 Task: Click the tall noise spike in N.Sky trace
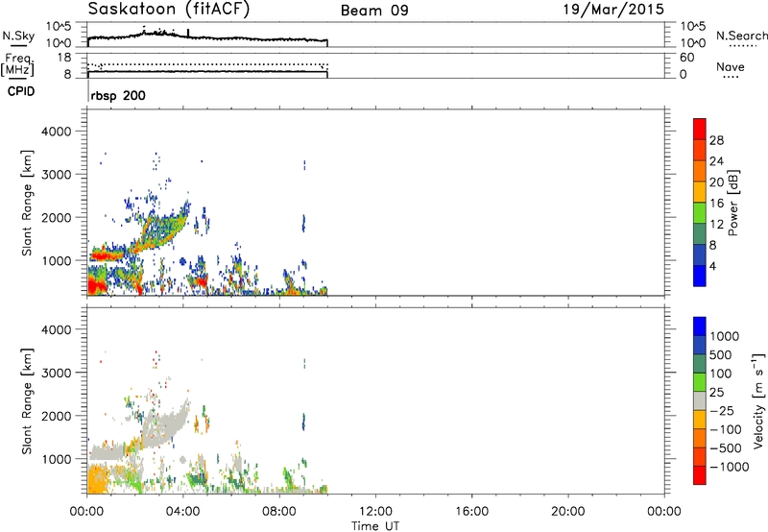(188, 34)
